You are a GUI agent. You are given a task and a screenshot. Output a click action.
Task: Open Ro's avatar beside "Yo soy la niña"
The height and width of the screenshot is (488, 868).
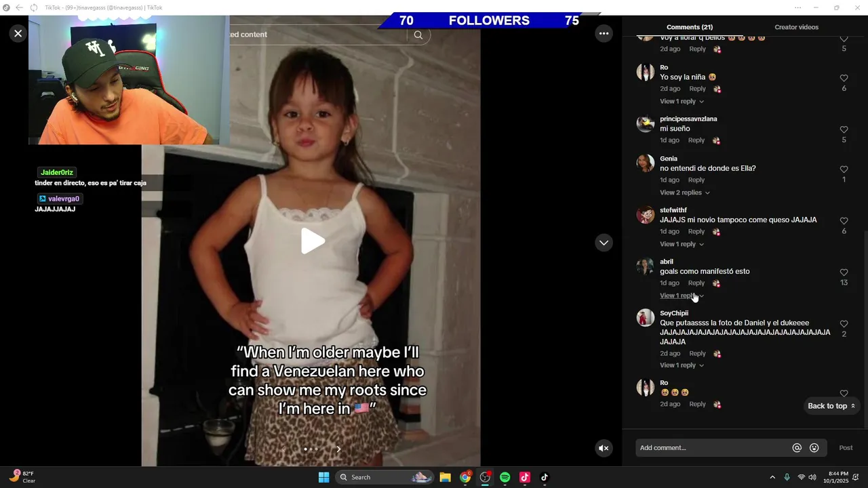[x=645, y=73]
